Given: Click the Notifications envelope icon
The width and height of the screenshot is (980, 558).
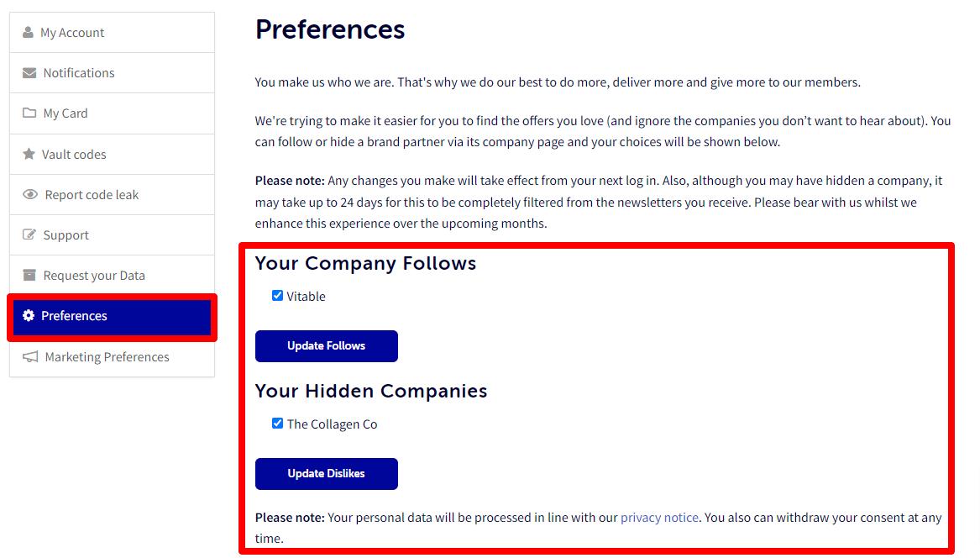Looking at the screenshot, I should (x=29, y=73).
